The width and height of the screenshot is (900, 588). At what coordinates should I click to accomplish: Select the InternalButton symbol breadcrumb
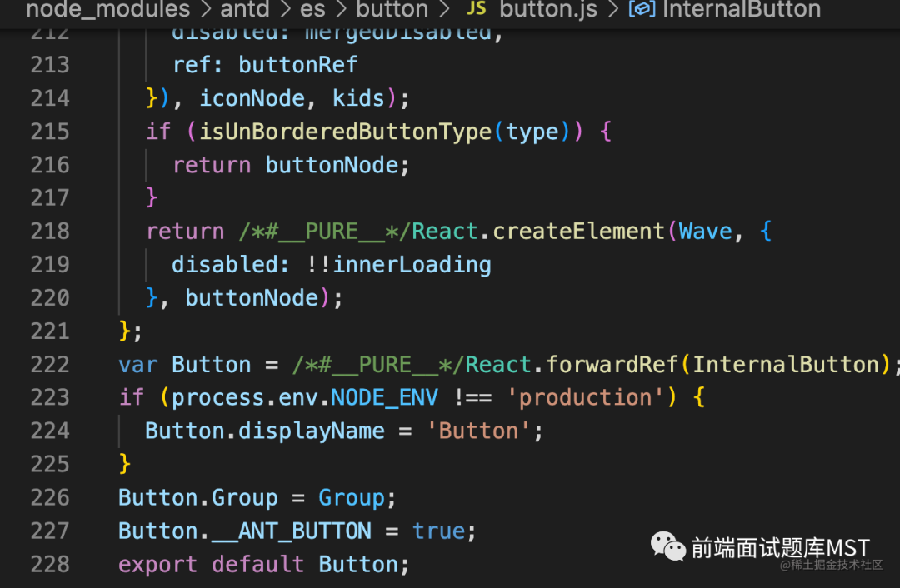click(x=742, y=9)
